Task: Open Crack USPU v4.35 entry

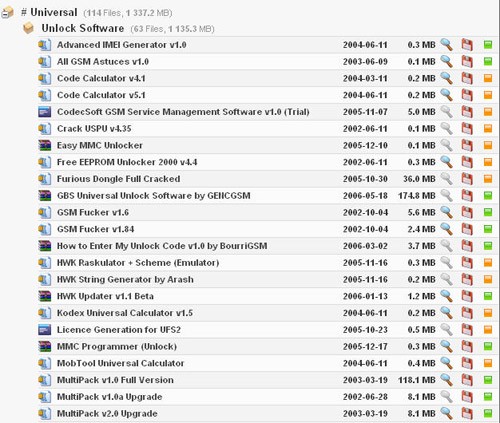Action: point(94,128)
